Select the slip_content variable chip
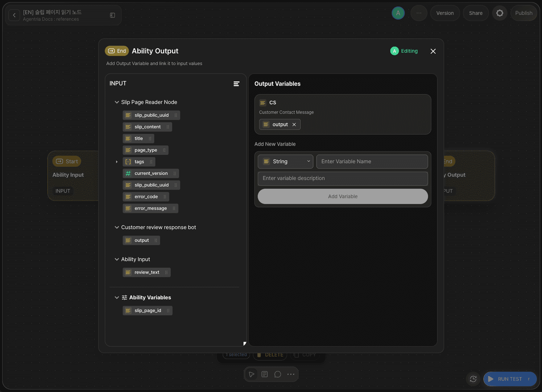The width and height of the screenshot is (542, 392). click(x=147, y=127)
